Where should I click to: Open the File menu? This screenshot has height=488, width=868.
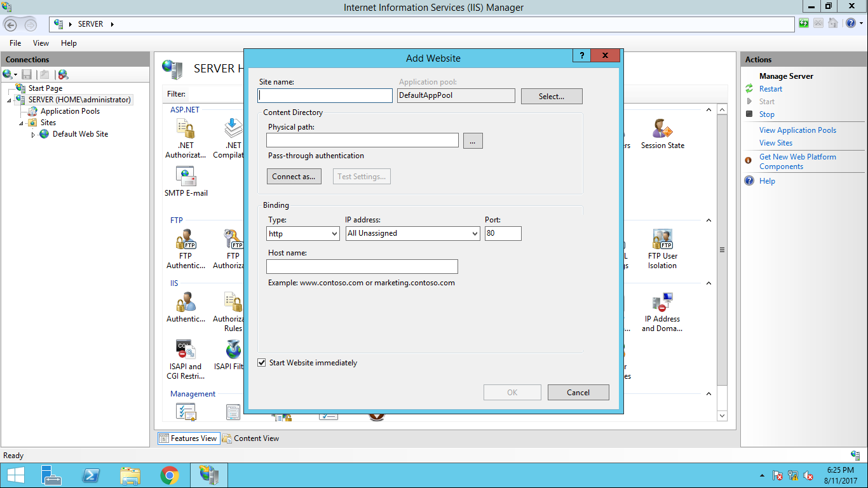tap(15, 43)
